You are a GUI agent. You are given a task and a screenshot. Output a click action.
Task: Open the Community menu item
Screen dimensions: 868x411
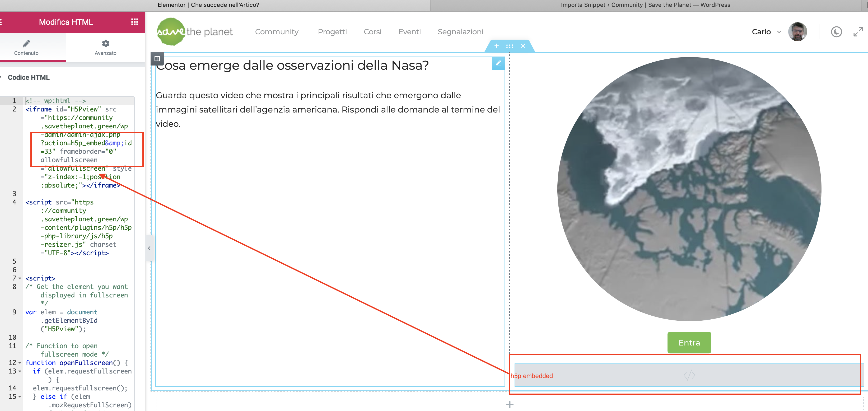[x=277, y=32]
